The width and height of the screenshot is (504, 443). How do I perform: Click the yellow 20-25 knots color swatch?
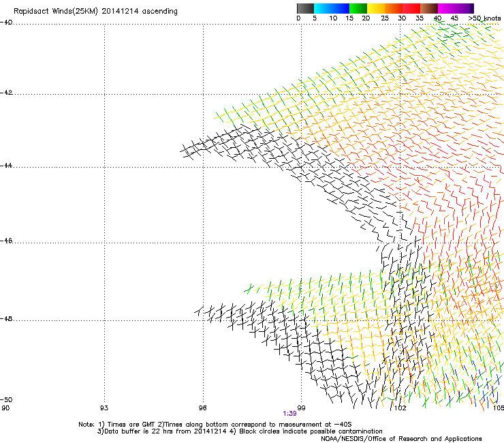(x=376, y=8)
